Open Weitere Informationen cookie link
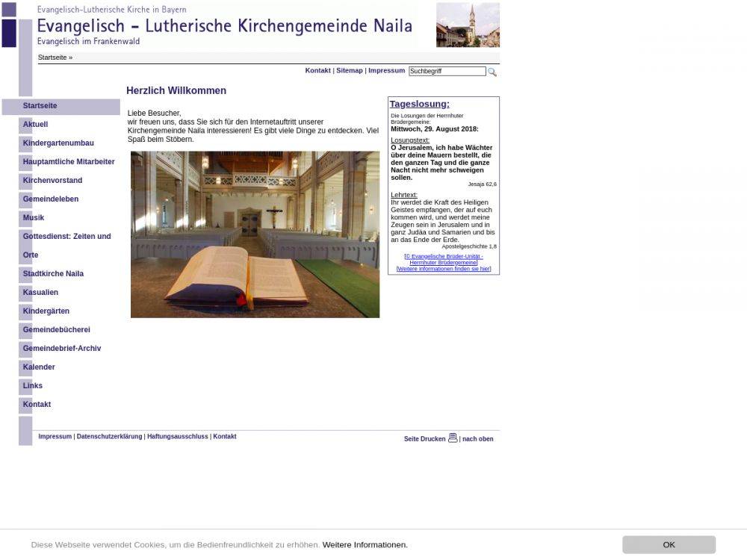 pos(365,545)
